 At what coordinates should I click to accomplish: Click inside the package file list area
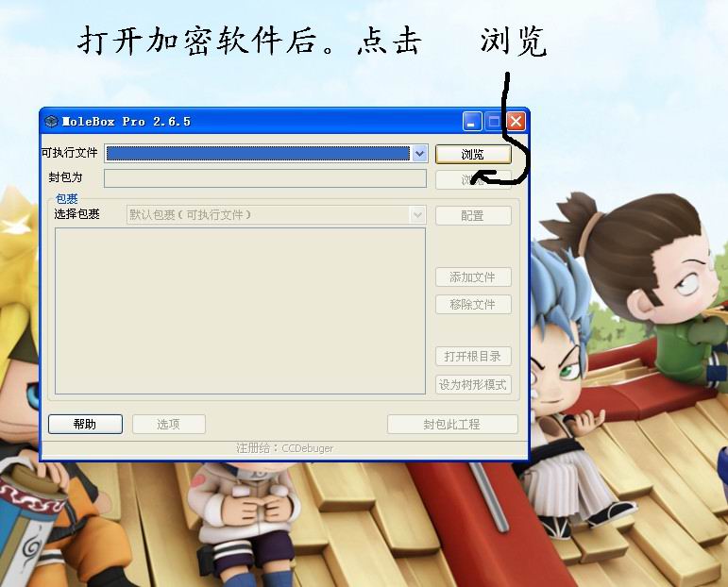(240, 310)
